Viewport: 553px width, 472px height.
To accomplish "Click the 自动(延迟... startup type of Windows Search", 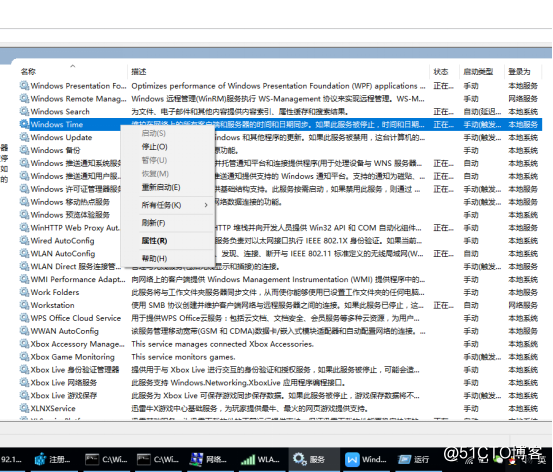I will pyautogui.click(x=482, y=111).
